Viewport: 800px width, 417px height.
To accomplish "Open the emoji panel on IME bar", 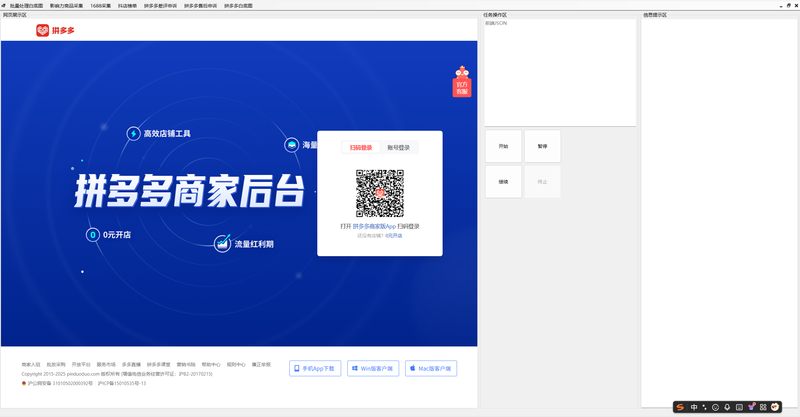I will point(715,407).
